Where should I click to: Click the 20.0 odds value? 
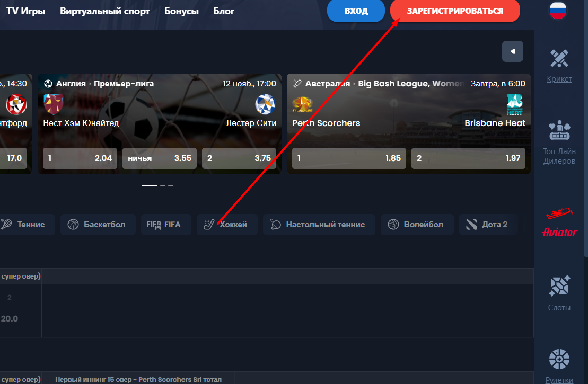tap(10, 318)
